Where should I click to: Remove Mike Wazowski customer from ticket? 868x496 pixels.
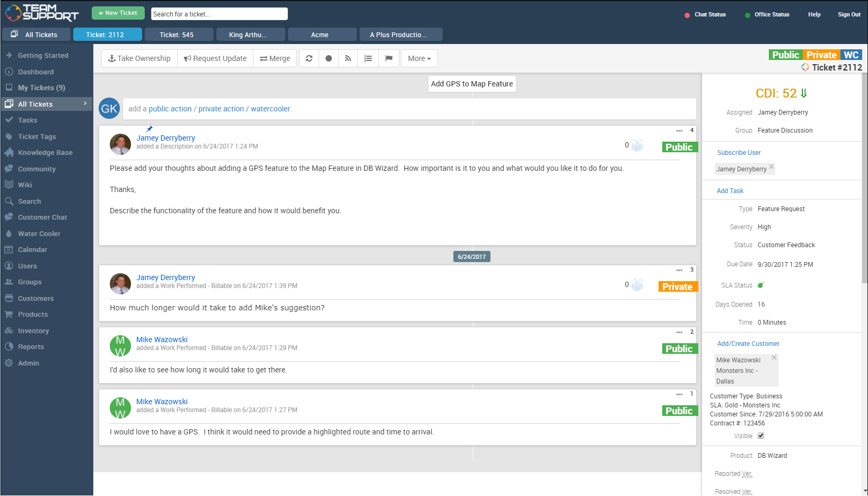tap(774, 358)
